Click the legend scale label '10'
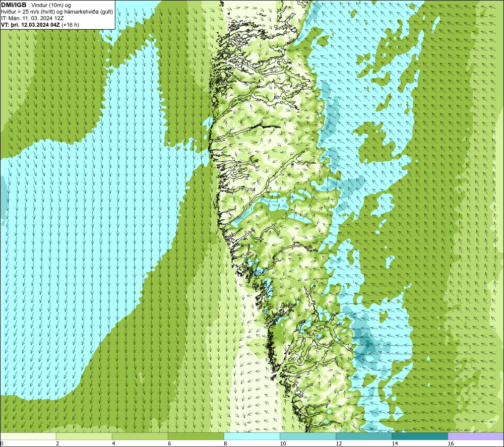This screenshot has width=504, height=447. (283, 443)
